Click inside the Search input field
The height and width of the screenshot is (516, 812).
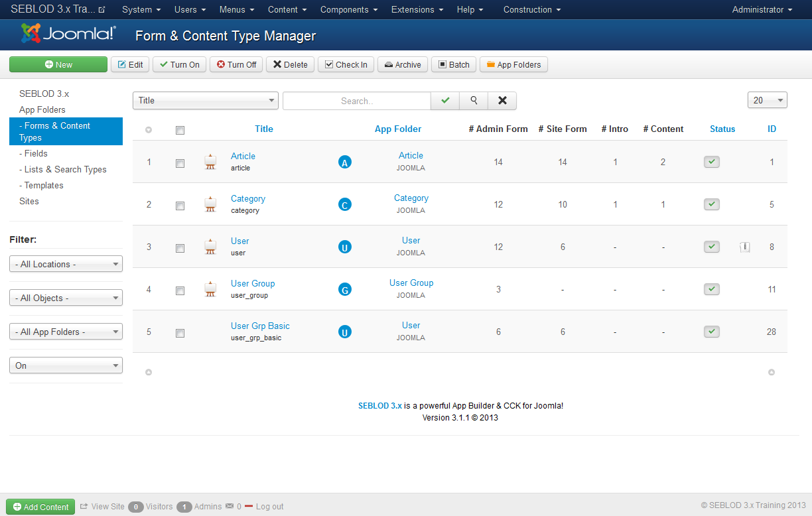point(356,100)
